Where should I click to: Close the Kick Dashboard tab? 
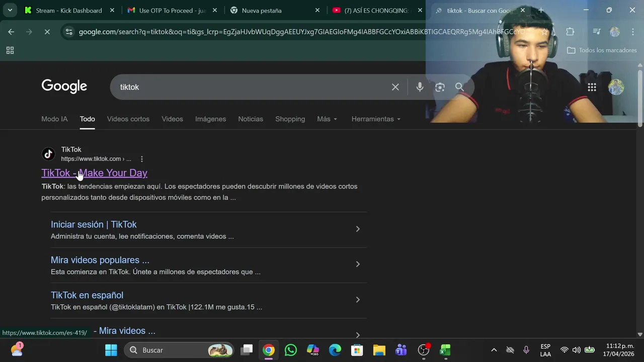point(112,10)
